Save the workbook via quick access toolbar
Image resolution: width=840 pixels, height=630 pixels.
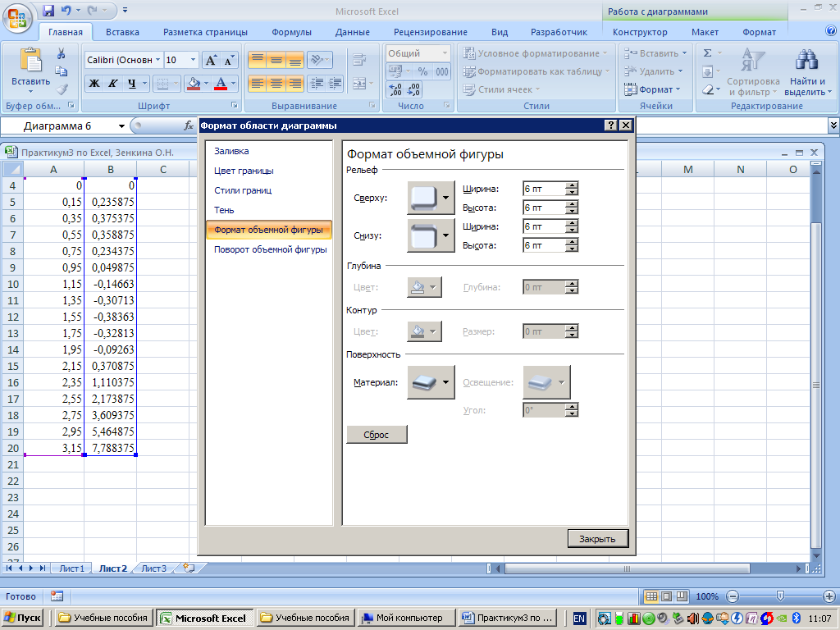[48, 10]
